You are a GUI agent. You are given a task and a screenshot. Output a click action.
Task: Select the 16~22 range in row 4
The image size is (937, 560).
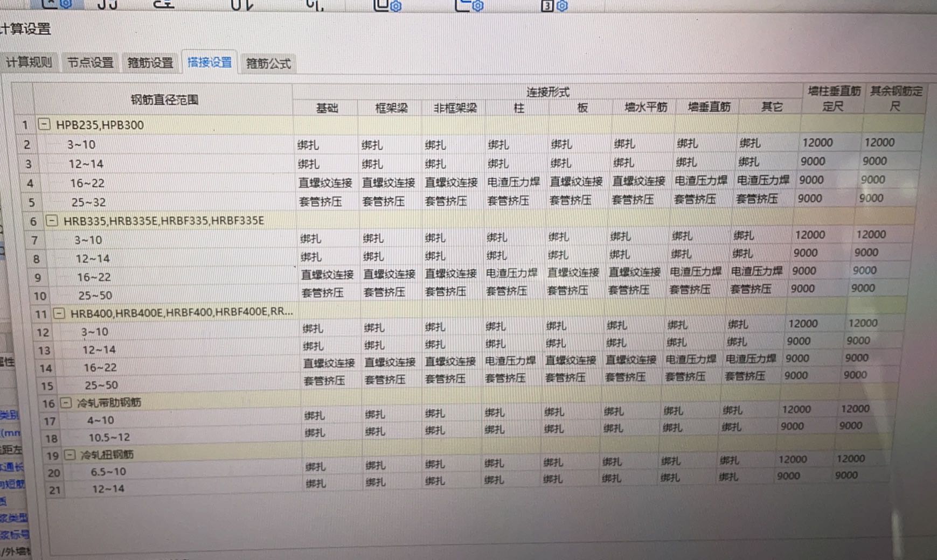coord(87,183)
